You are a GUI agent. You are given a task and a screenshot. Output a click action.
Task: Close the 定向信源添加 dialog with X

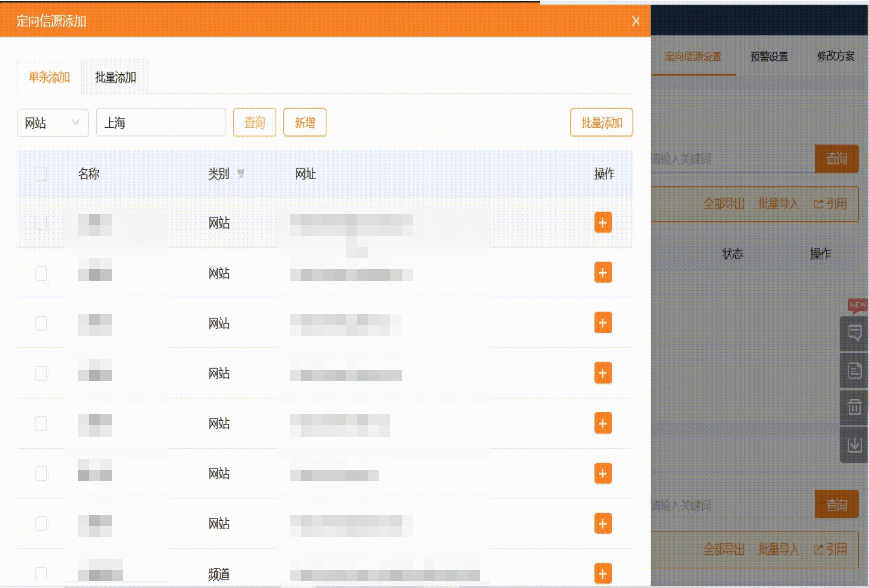636,20
